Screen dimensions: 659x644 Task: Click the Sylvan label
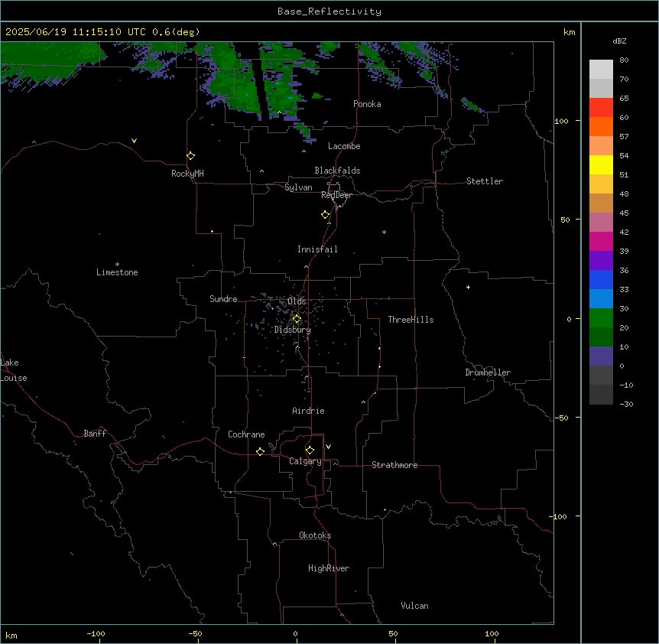[298, 187]
